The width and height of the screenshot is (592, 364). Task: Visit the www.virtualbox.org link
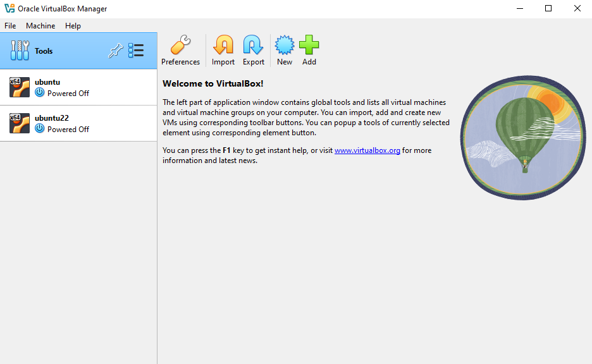point(367,150)
